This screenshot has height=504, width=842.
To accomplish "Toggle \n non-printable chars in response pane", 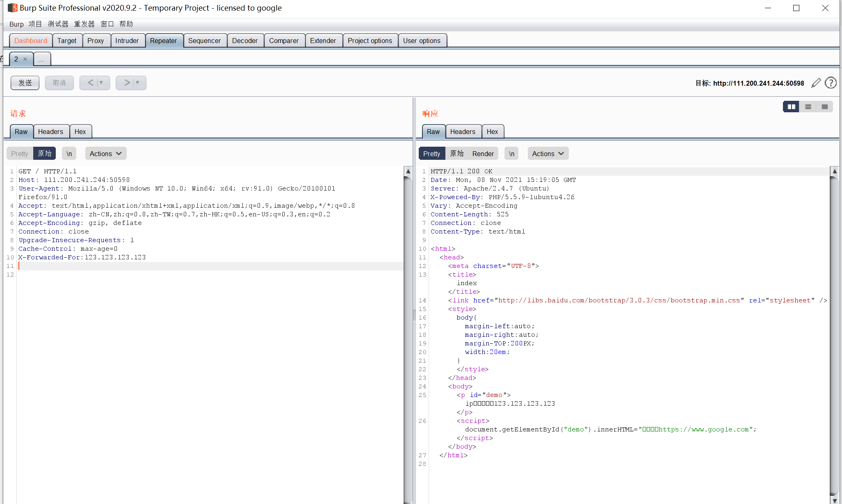I will [x=511, y=154].
